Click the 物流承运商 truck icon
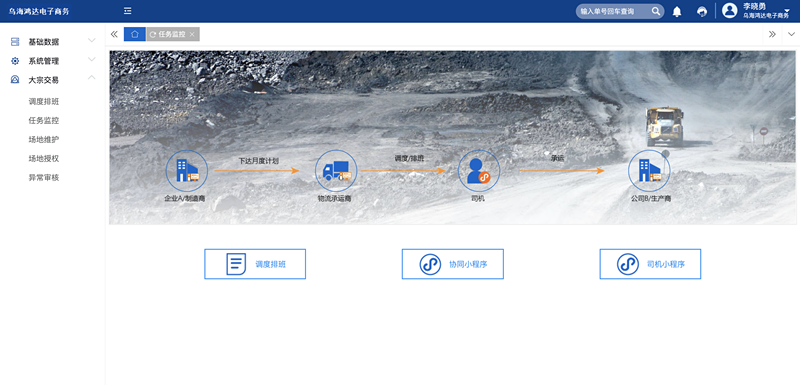The height and width of the screenshot is (385, 800). coord(336,171)
